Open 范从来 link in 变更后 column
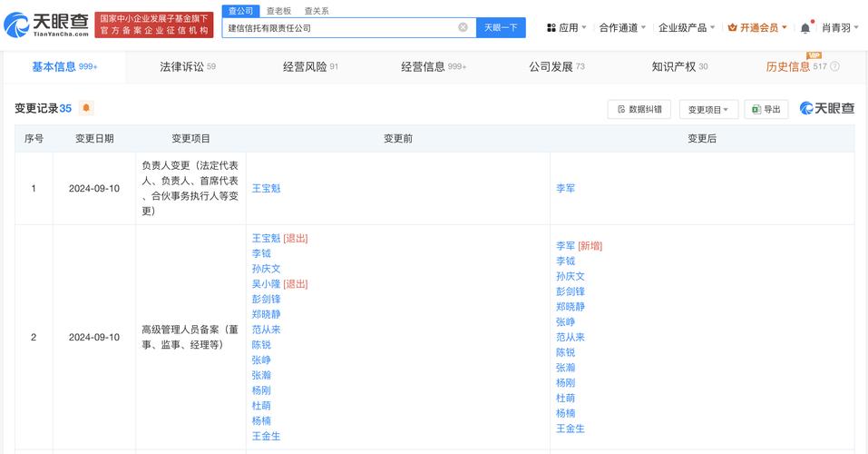The image size is (868, 454). pos(571,337)
